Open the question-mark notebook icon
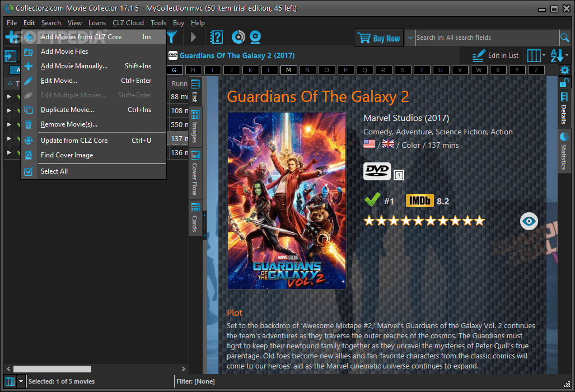The width and height of the screenshot is (575, 392). click(x=216, y=37)
